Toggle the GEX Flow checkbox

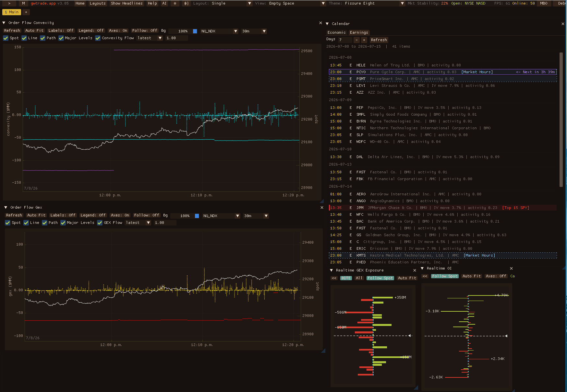[100, 223]
